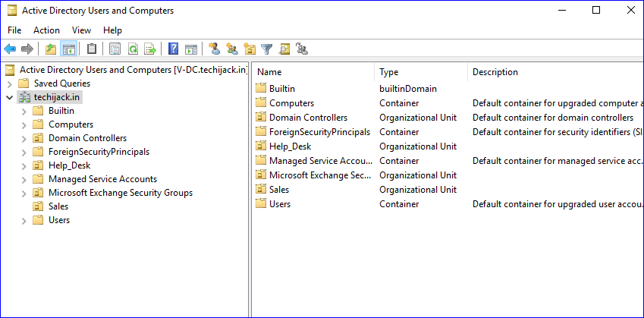This screenshot has width=644, height=318.
Task: Collapse the techijack.in domain node
Action: pos(10,98)
